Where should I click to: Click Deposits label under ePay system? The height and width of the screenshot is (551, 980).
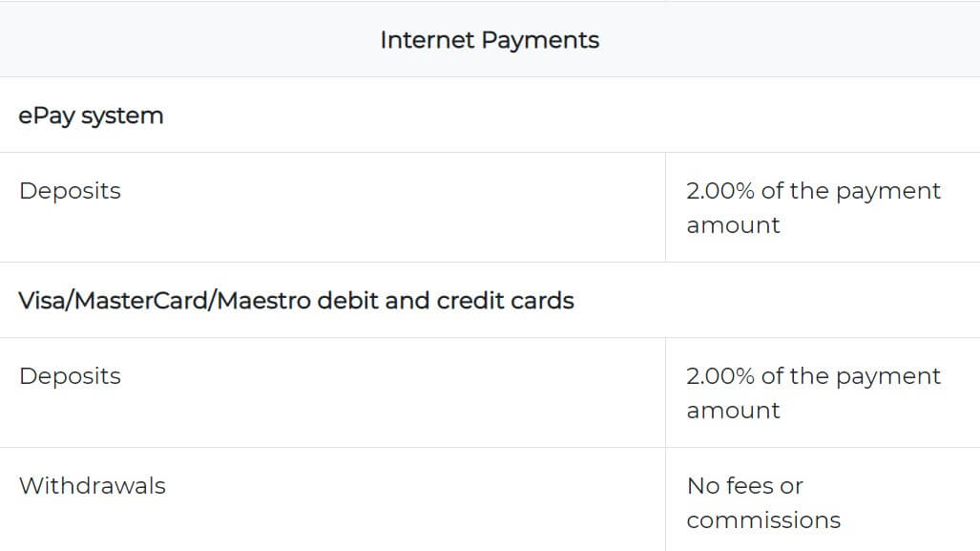(x=70, y=191)
